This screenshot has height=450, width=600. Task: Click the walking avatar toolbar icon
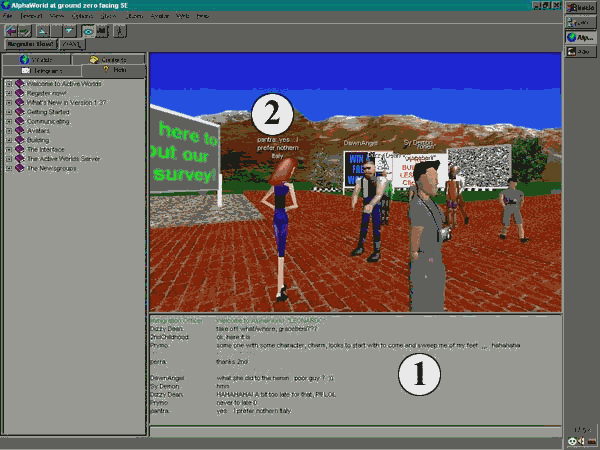pos(121,31)
